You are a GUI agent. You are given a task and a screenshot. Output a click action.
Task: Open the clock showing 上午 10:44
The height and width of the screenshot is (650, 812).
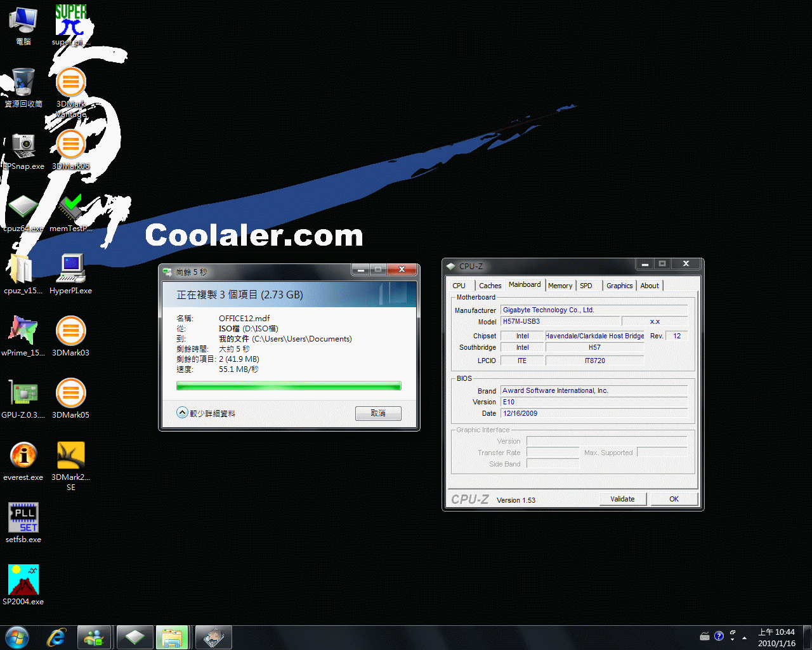(x=776, y=637)
